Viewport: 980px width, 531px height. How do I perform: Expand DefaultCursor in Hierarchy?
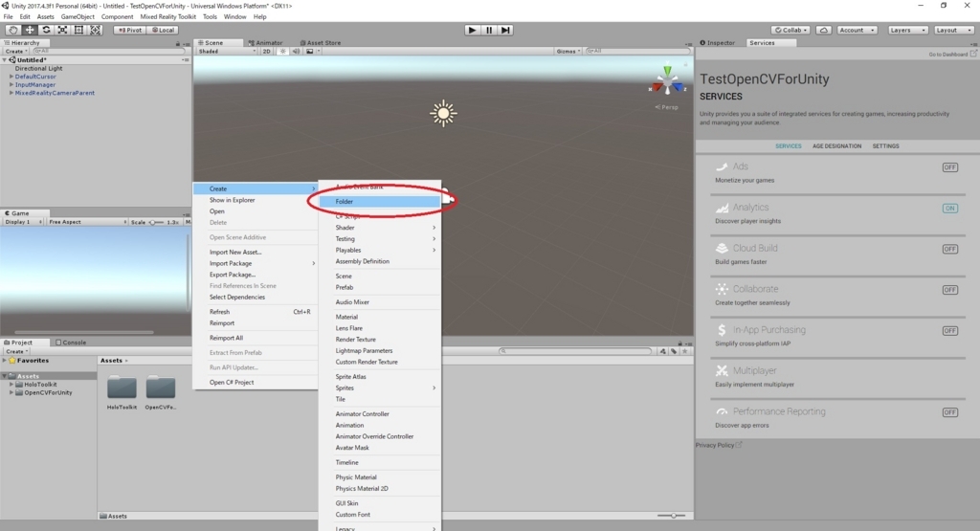[x=11, y=77]
